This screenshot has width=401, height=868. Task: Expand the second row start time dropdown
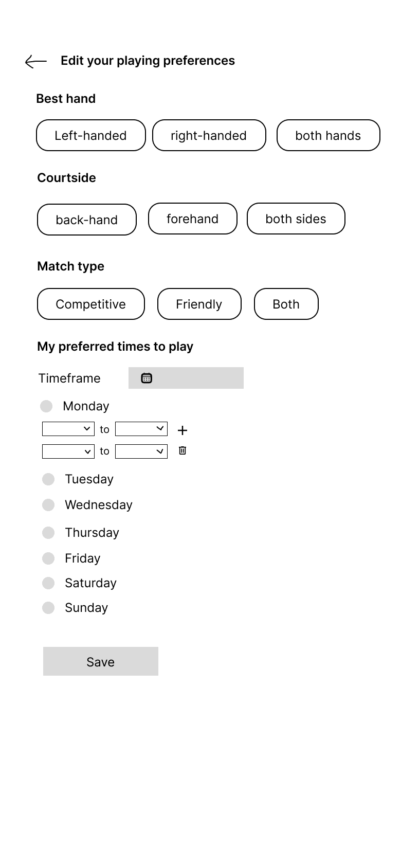68,451
